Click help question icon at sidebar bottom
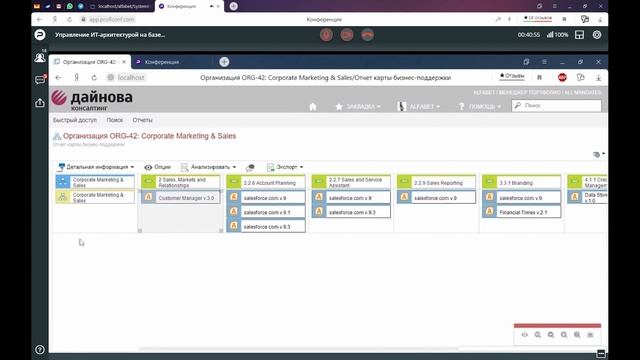Viewport: 640px width, 360px height. click(x=40, y=349)
